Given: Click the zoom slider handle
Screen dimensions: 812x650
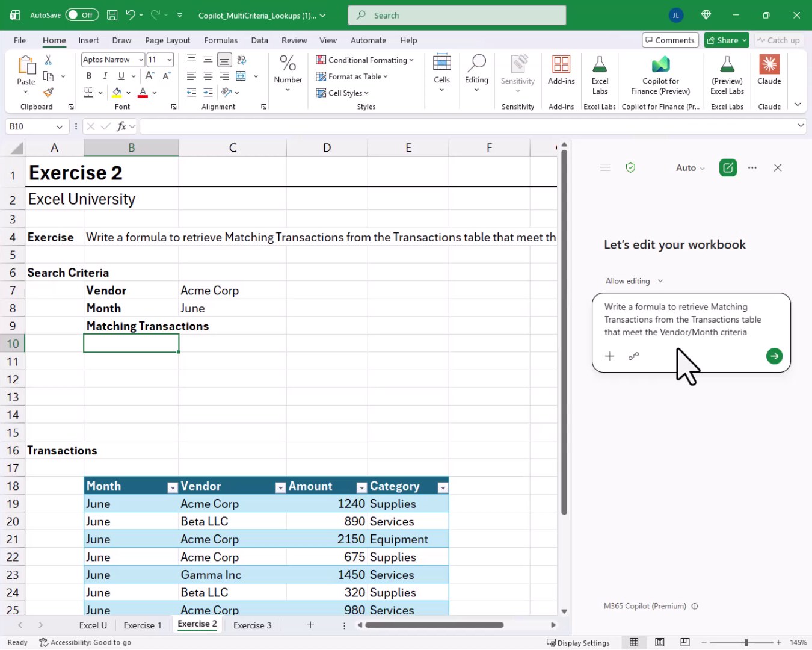Looking at the screenshot, I should (746, 642).
